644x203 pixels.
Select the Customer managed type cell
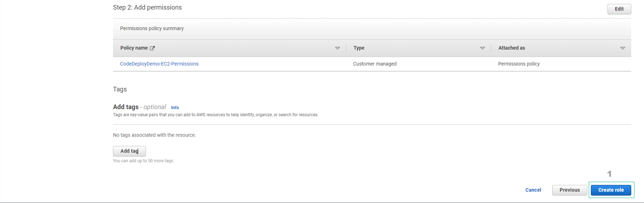click(375, 64)
